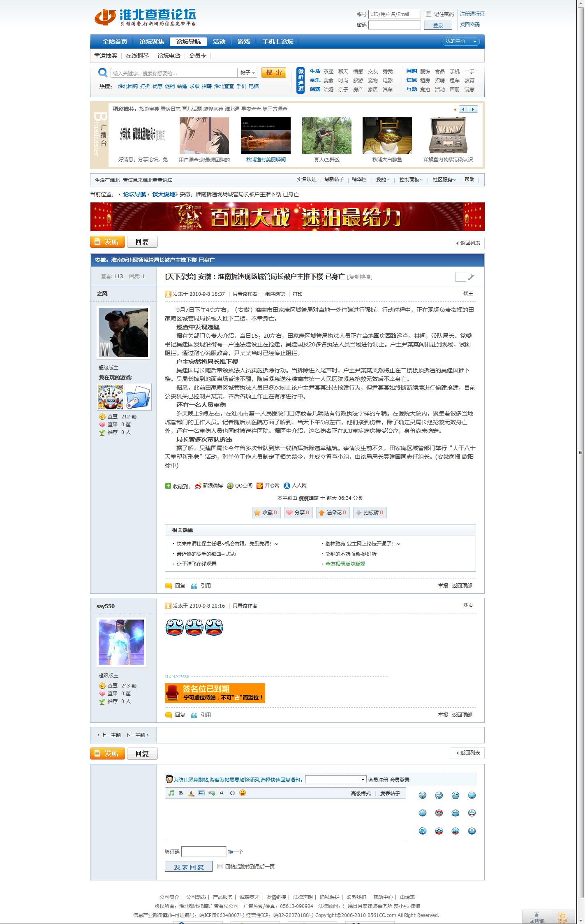The width and height of the screenshot is (585, 924).
Task: Click the 淮北查查论坛 site logo
Action: pos(145,18)
